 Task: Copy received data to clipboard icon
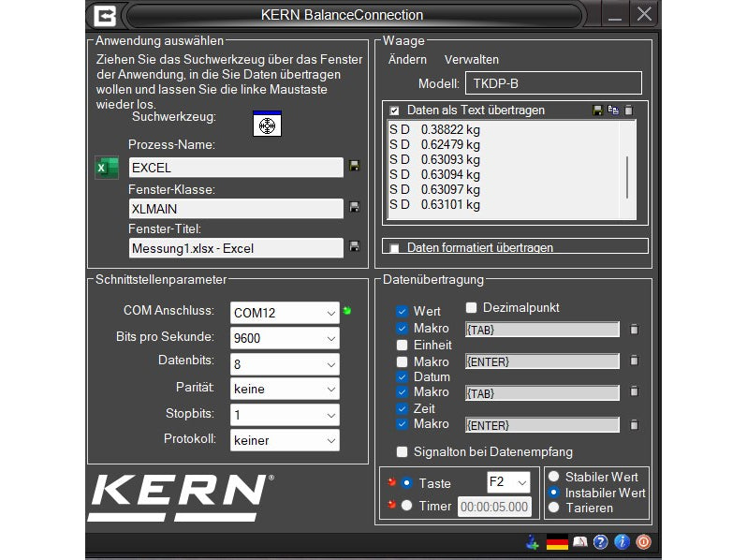(x=613, y=111)
